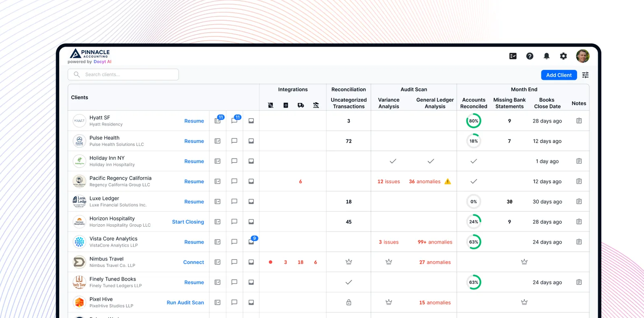This screenshot has height=318, width=644.
Task: Open Pacific Regency California inbox icon
Action: coord(251,181)
